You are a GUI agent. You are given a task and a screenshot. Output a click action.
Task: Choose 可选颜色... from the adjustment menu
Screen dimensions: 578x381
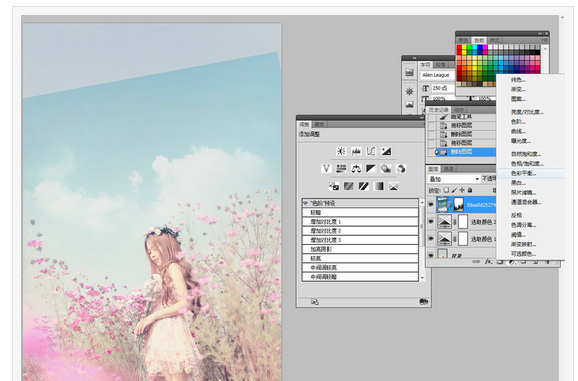531,254
